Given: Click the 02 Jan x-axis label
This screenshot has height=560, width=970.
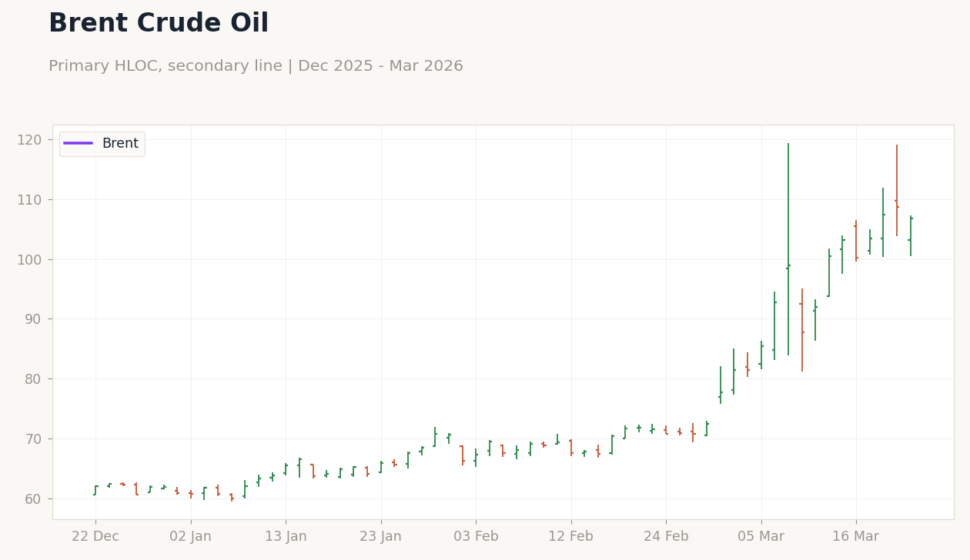Looking at the screenshot, I should tap(190, 537).
